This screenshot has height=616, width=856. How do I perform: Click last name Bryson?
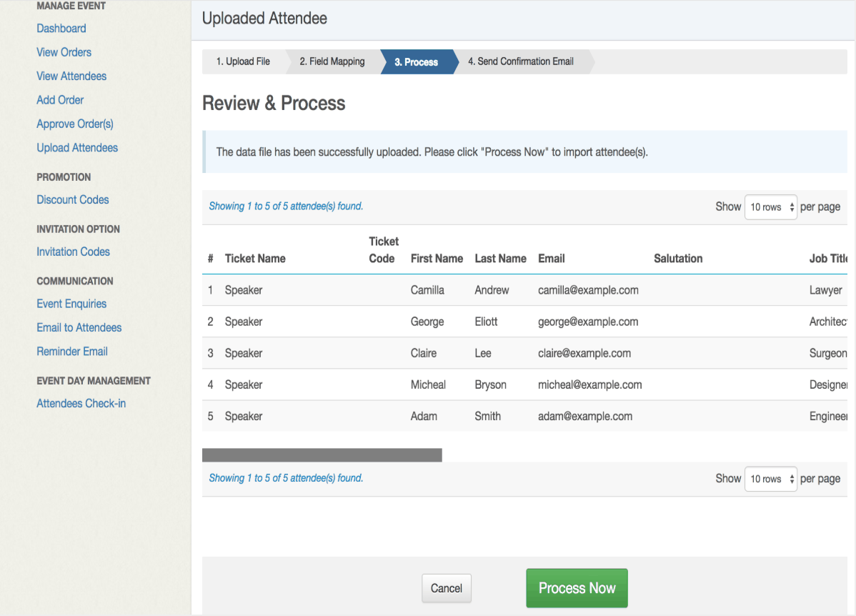(490, 385)
